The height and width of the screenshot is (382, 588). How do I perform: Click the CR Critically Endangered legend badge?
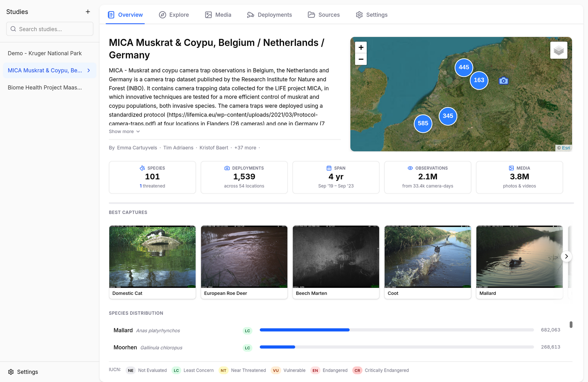coord(357,371)
